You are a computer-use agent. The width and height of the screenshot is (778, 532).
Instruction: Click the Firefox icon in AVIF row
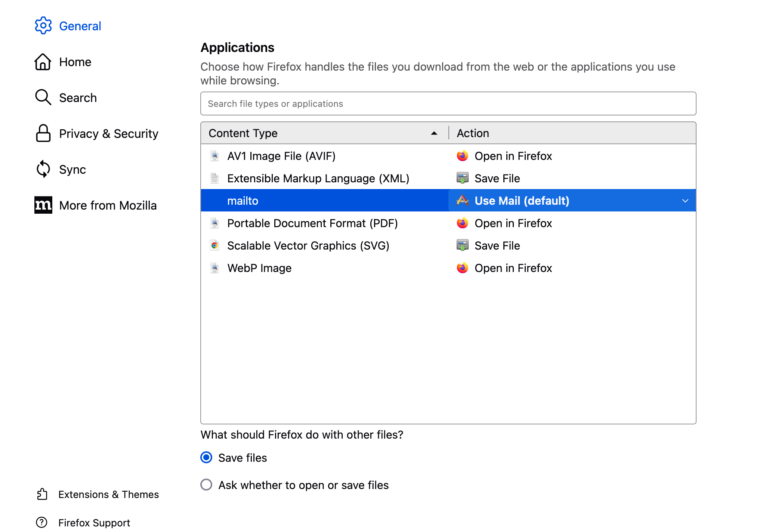click(463, 156)
